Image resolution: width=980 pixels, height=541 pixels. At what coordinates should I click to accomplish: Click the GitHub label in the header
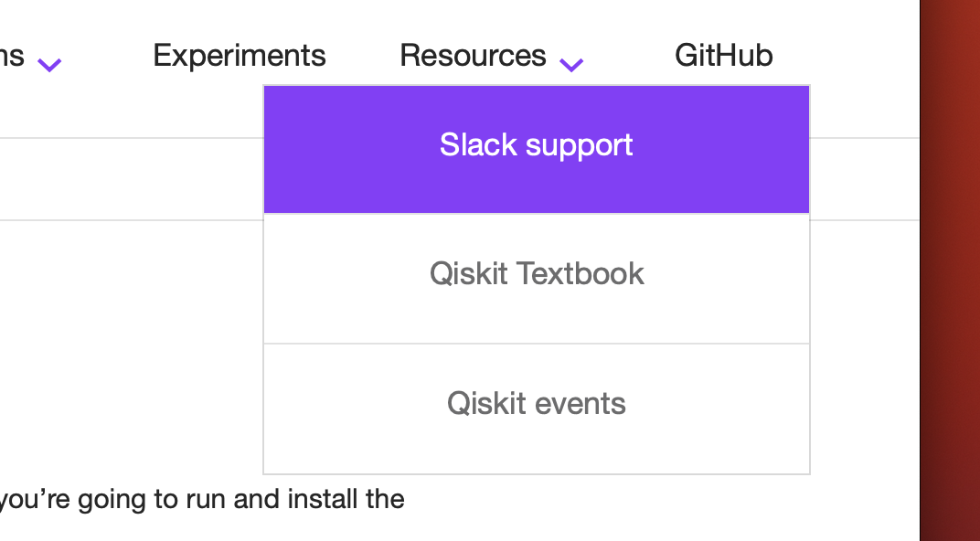click(723, 55)
